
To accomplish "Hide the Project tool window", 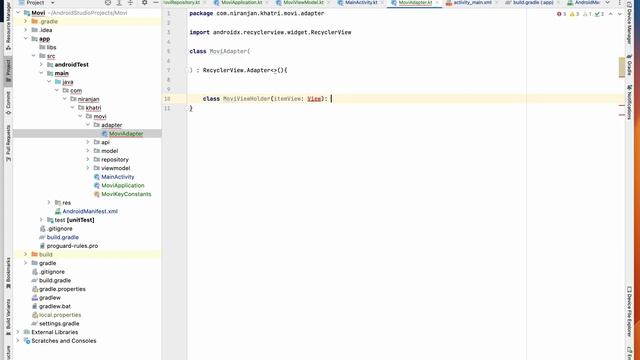I will [x=156, y=2].
